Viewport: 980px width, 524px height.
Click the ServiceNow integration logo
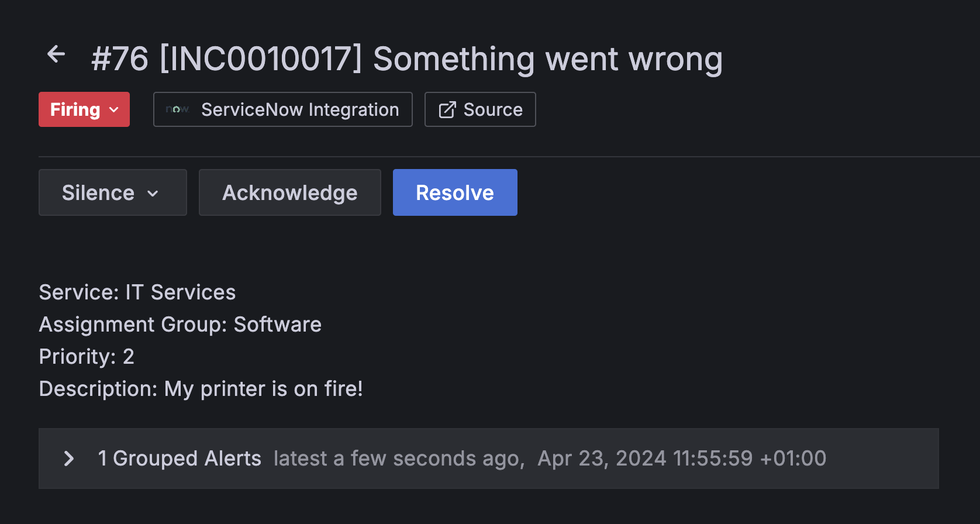click(x=177, y=109)
